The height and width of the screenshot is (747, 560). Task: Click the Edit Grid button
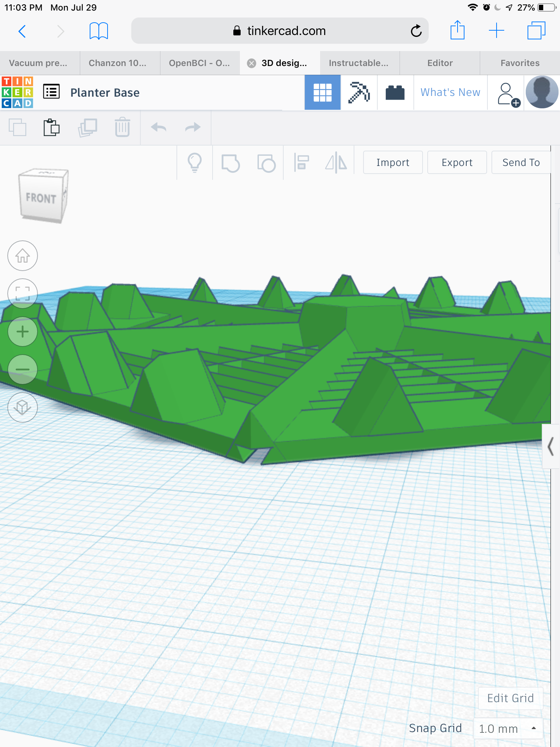pyautogui.click(x=510, y=698)
